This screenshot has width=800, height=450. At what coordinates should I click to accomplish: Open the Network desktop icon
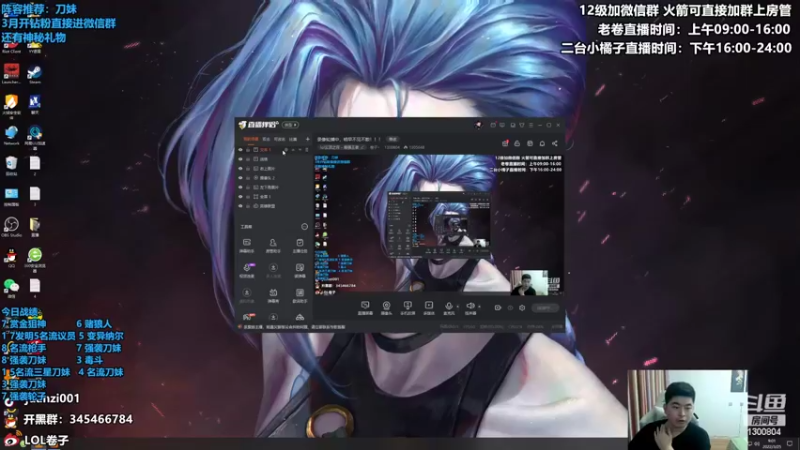point(11,135)
